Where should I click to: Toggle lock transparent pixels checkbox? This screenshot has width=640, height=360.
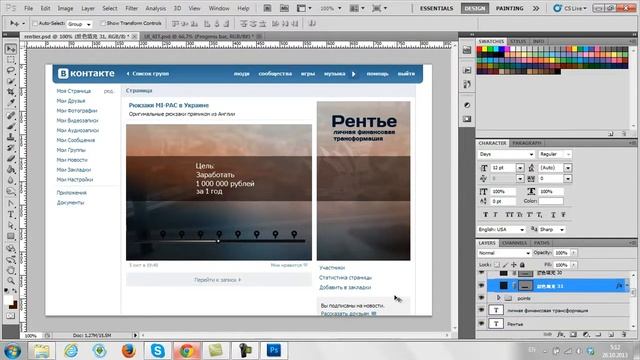coord(497,265)
